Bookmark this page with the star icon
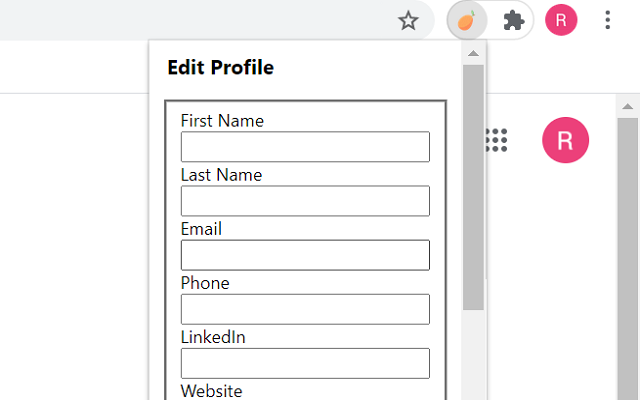This screenshot has width=640, height=400. pyautogui.click(x=408, y=21)
